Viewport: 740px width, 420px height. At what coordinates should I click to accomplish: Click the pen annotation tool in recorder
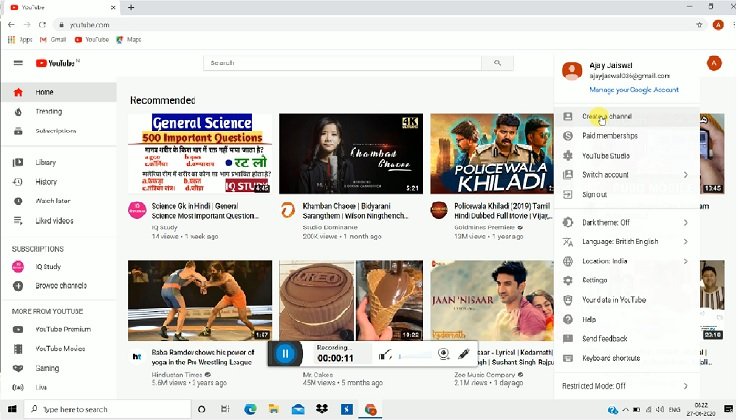point(464,354)
